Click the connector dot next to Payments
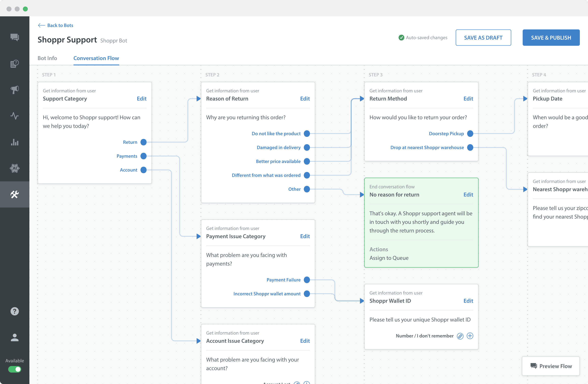Screen dimensions: 588x384 point(144,156)
